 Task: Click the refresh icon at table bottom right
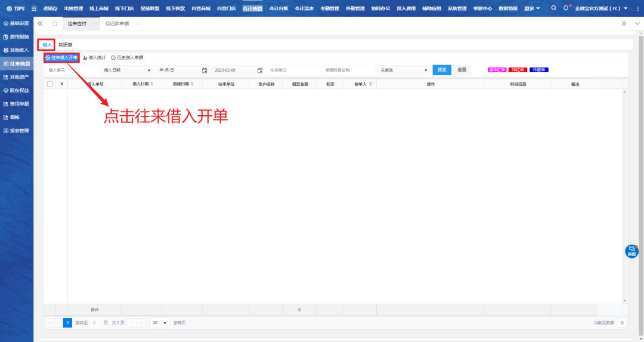pyautogui.click(x=623, y=322)
